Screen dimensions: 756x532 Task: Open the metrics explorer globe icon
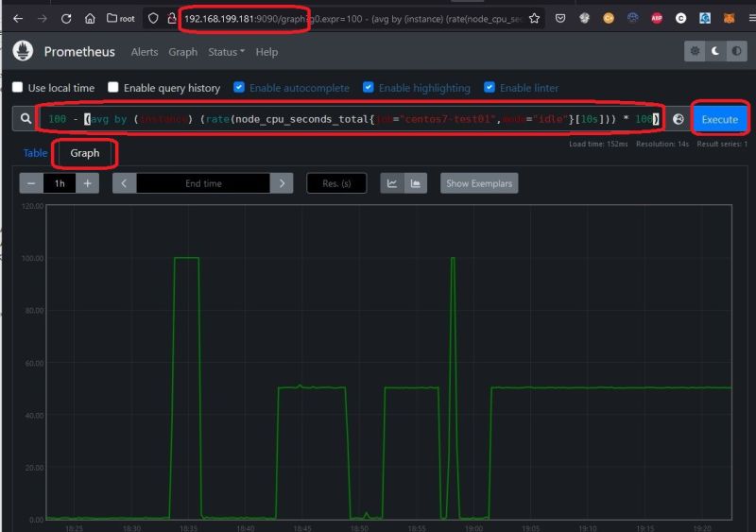[x=678, y=119]
